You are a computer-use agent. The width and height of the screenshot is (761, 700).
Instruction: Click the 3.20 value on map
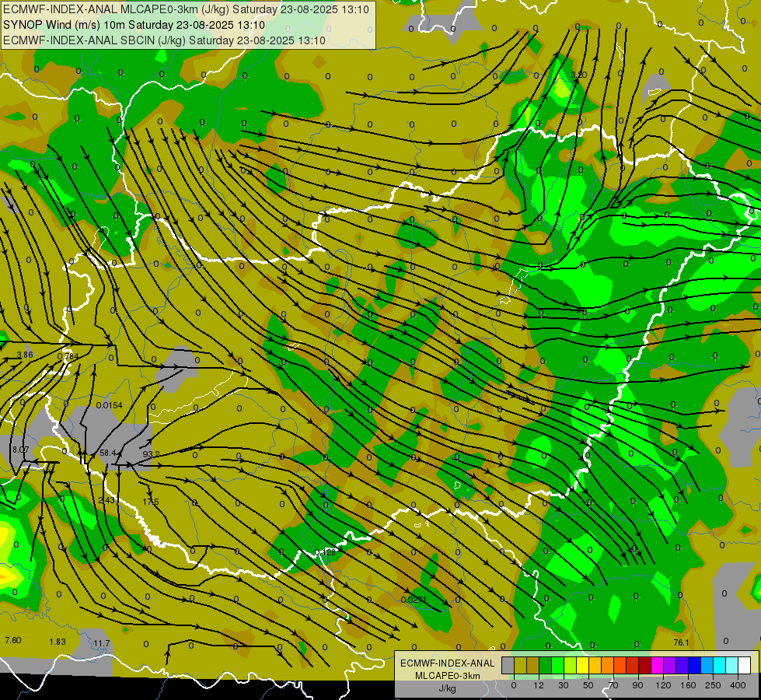[x=579, y=75]
